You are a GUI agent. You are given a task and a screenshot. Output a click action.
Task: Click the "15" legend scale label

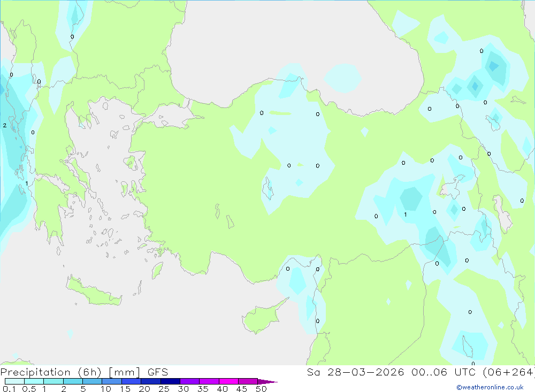tap(125, 389)
